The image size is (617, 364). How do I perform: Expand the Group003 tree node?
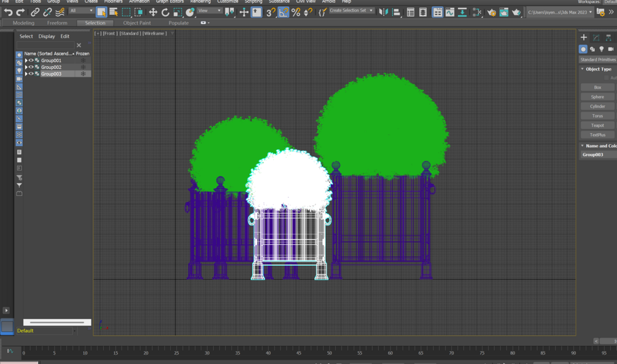(26, 74)
